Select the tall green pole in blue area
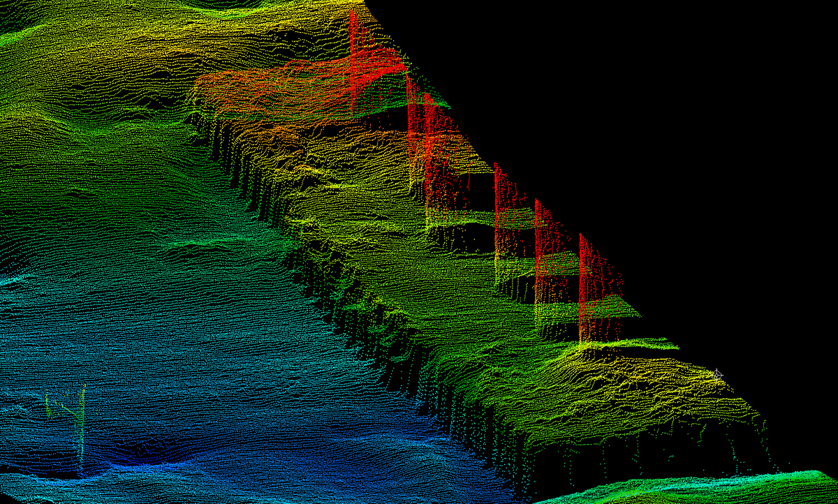The image size is (838, 504). coord(82,428)
